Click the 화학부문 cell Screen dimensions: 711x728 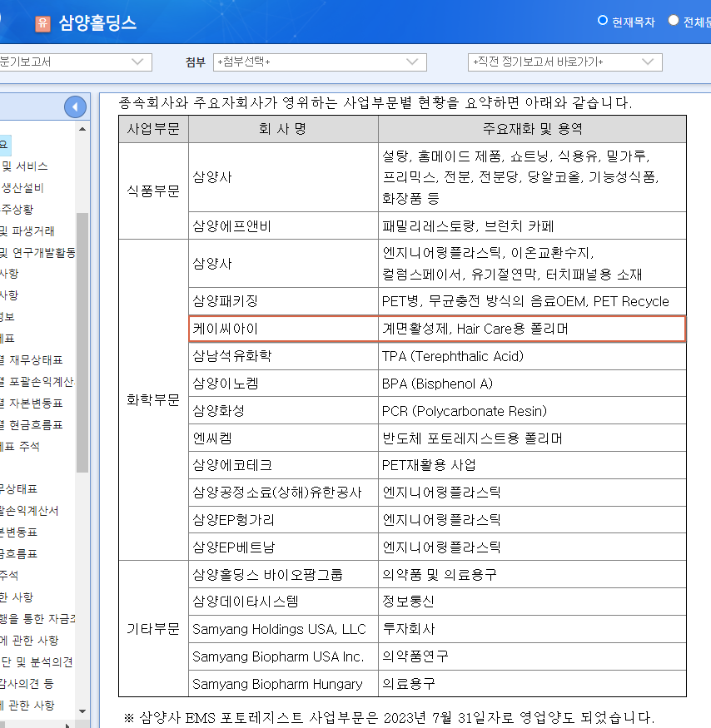click(153, 399)
